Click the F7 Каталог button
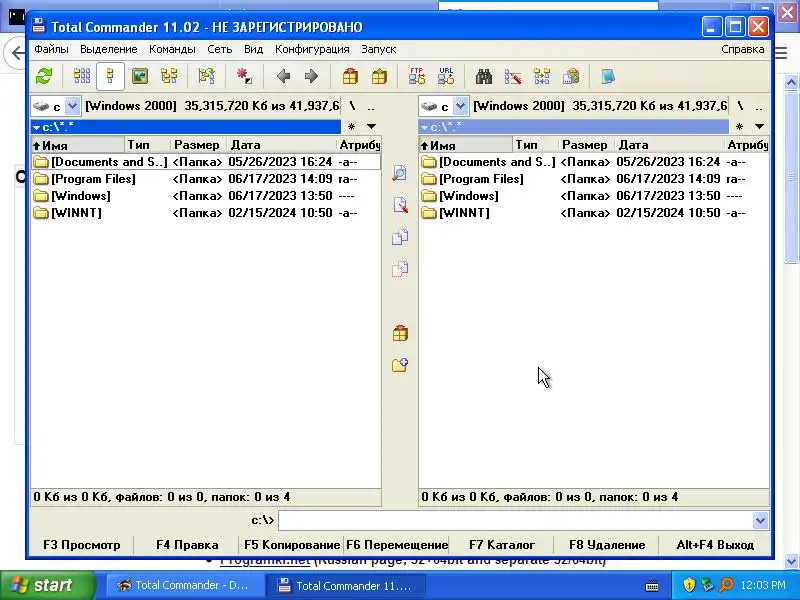The height and width of the screenshot is (600, 800). [502, 545]
